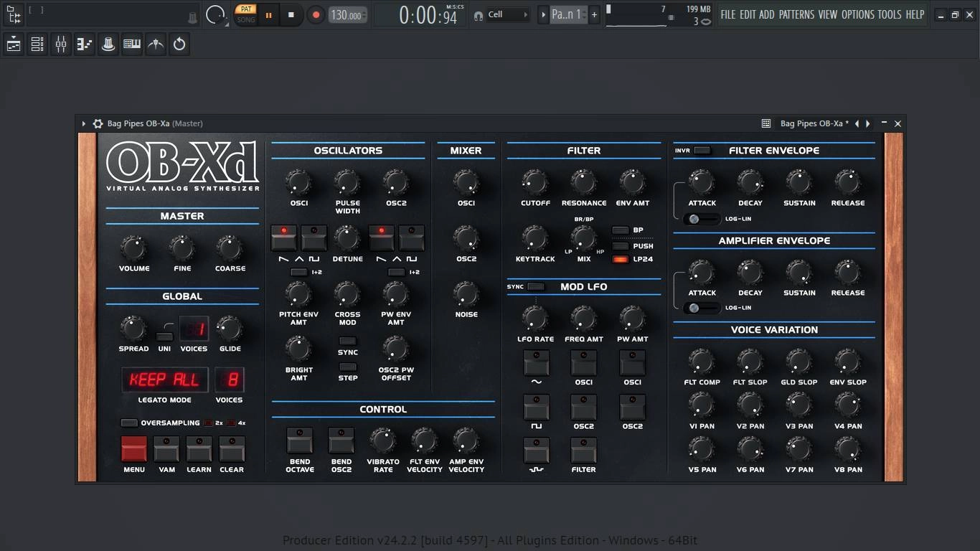Screen dimensions: 980x551
Task: Click the RESONANCE knob
Action: [x=583, y=183]
